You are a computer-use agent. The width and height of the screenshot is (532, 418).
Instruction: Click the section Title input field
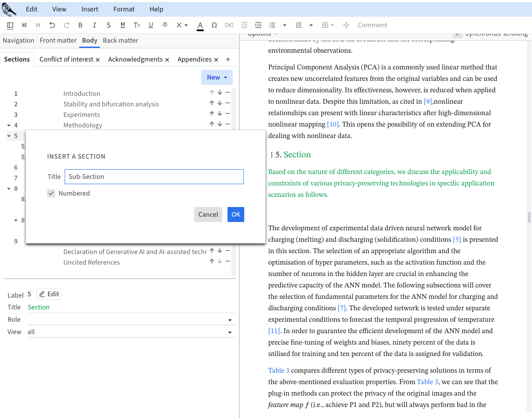(154, 177)
